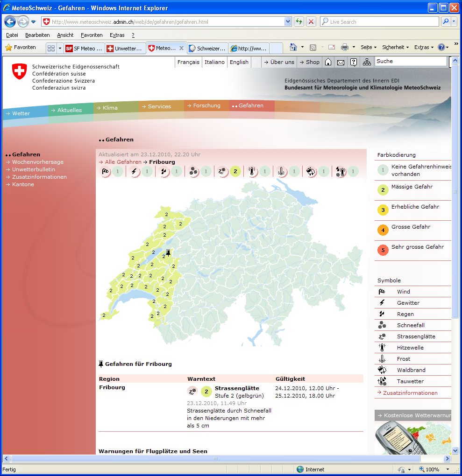Click yellow level 3 Erhebliche Gefahr swatch
This screenshot has width=462, height=476.
click(383, 210)
